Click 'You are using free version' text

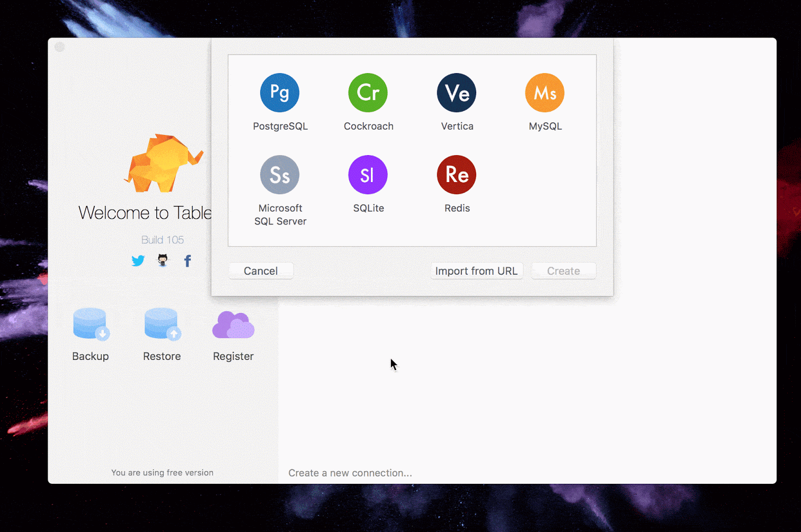[x=162, y=473]
